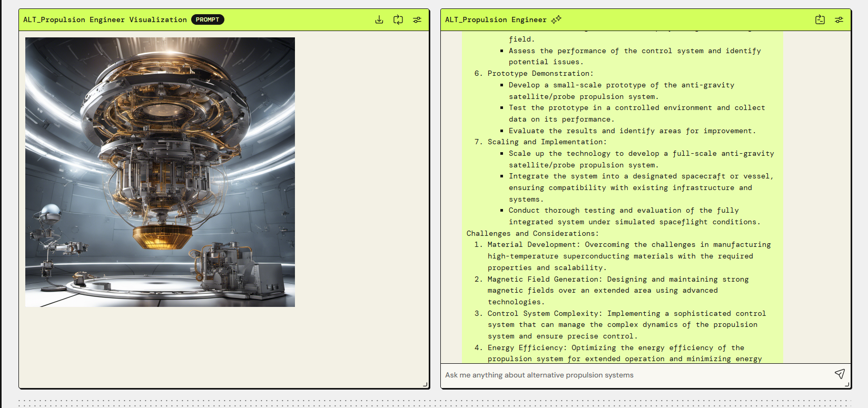The width and height of the screenshot is (868, 408).
Task: Click the 'Scaling and Implementation:' heading
Action: 547,142
